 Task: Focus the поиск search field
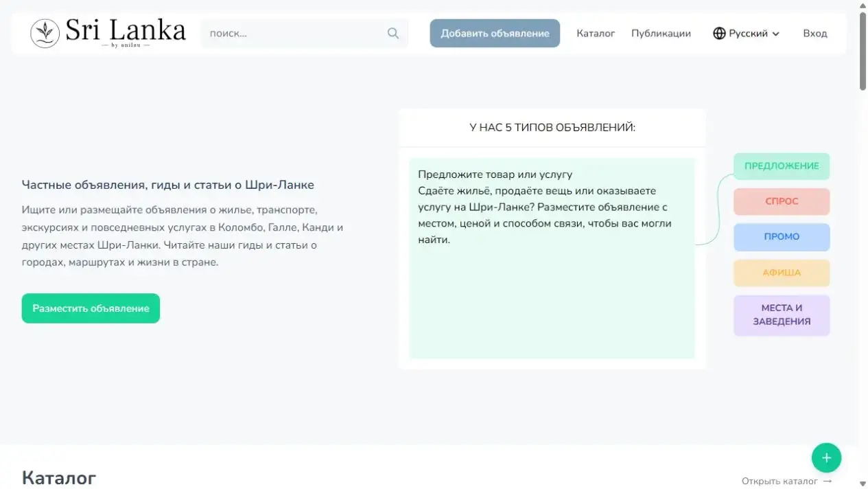[x=304, y=33]
